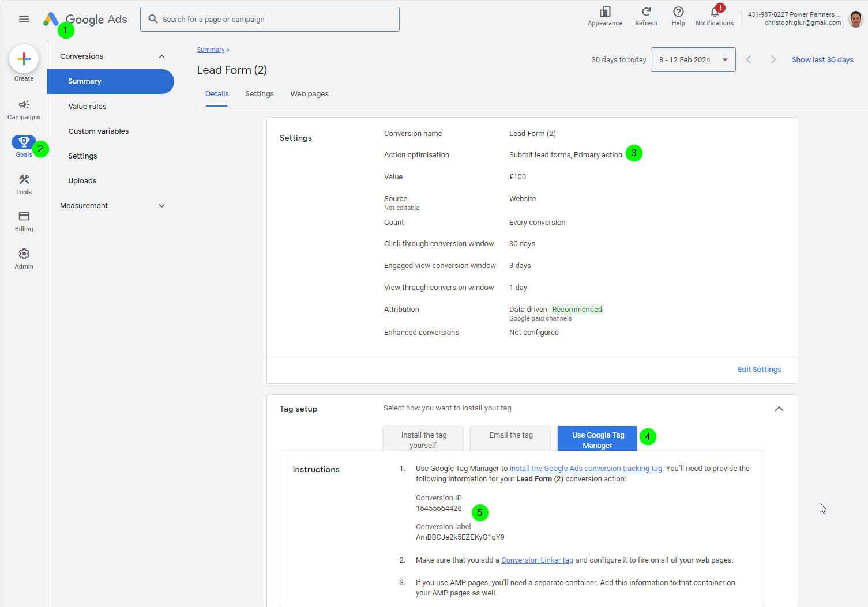Open the hamburger main menu
The height and width of the screenshot is (607, 868).
[24, 19]
